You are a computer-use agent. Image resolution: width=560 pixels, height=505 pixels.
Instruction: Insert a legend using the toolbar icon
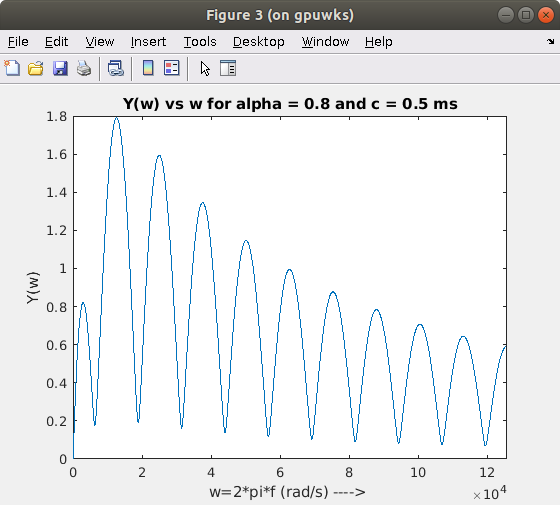point(172,68)
